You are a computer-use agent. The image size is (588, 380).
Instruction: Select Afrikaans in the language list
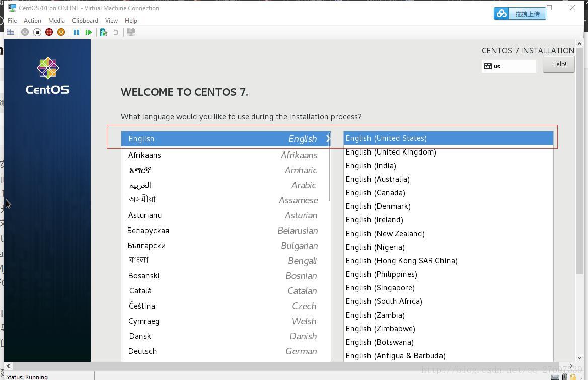pyautogui.click(x=226, y=155)
